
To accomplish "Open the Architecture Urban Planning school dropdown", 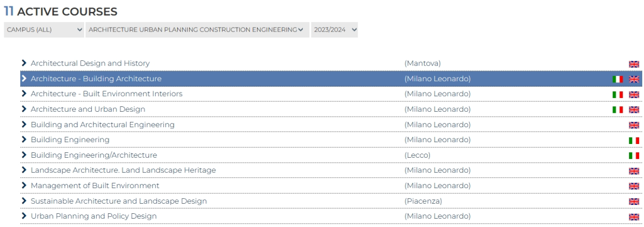I will coord(197,30).
